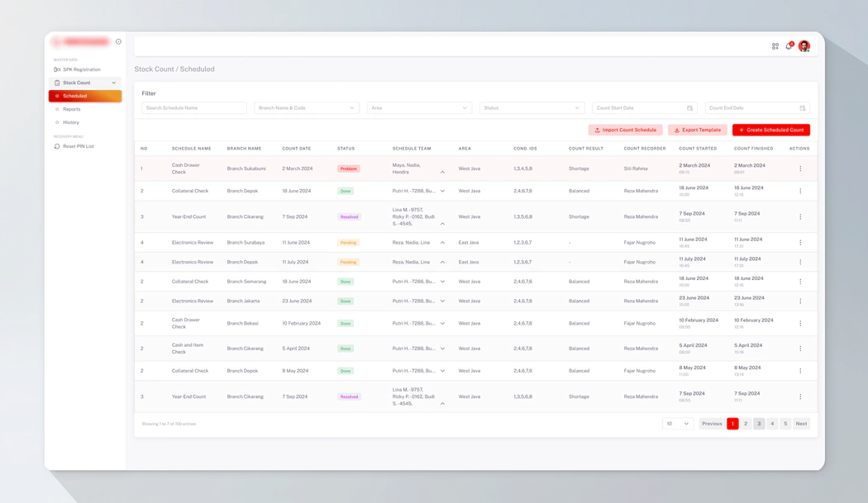Click the Count End Date field

[757, 108]
